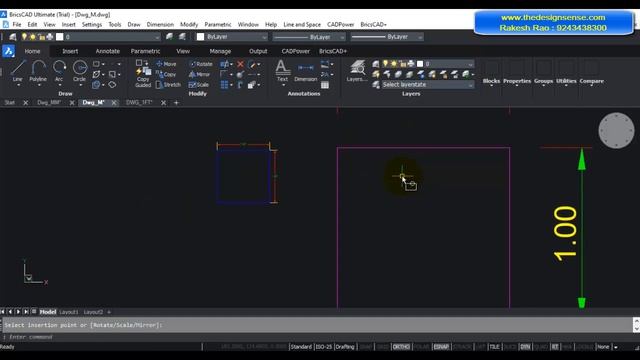The height and width of the screenshot is (360, 640).
Task: Toggle ESNAP in status bar
Action: point(441,347)
